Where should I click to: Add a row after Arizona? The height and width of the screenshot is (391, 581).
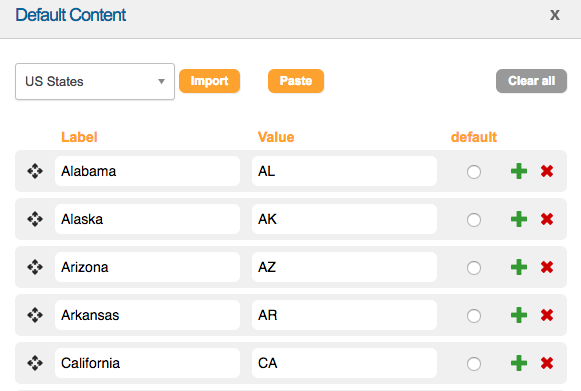519,267
